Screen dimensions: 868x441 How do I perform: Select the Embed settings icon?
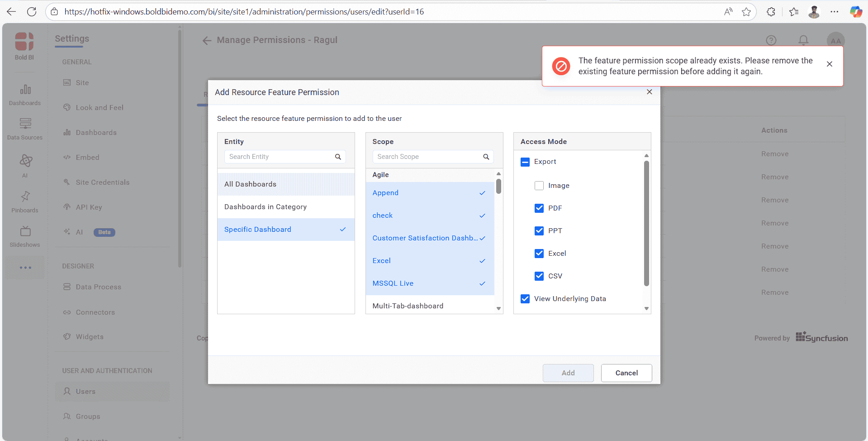tap(67, 157)
